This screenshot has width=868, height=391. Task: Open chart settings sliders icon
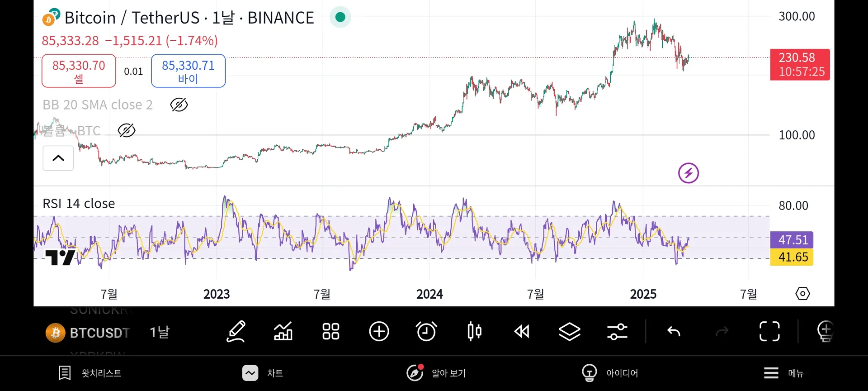tap(617, 332)
